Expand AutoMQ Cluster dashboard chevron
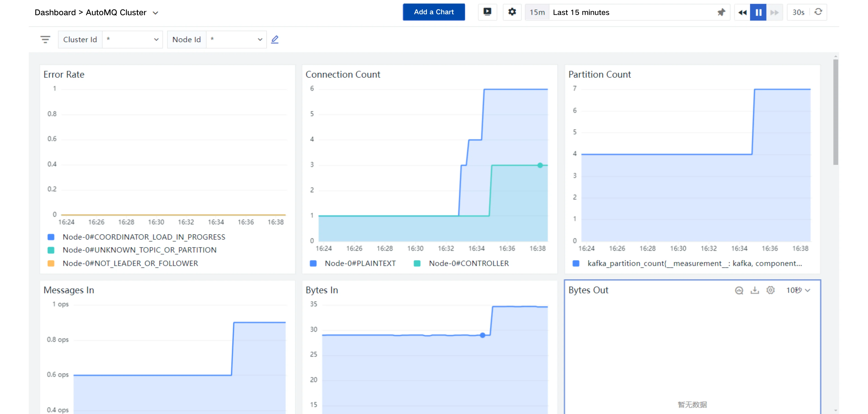868x414 pixels. [155, 13]
